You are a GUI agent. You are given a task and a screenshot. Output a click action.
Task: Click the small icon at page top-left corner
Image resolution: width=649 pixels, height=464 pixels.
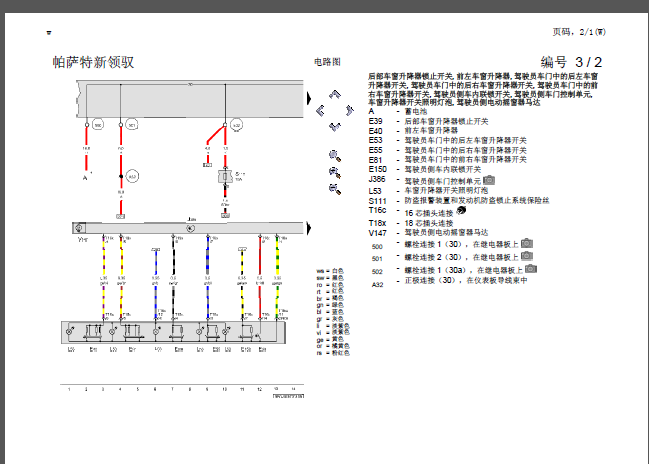click(x=49, y=33)
